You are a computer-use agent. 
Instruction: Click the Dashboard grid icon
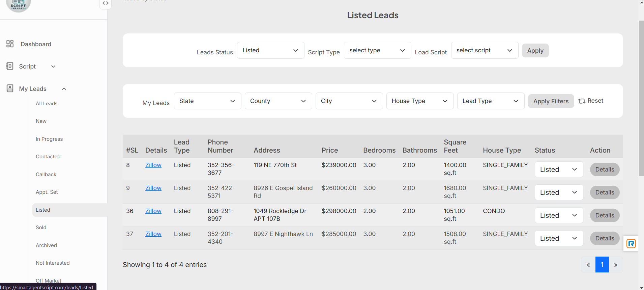point(10,44)
